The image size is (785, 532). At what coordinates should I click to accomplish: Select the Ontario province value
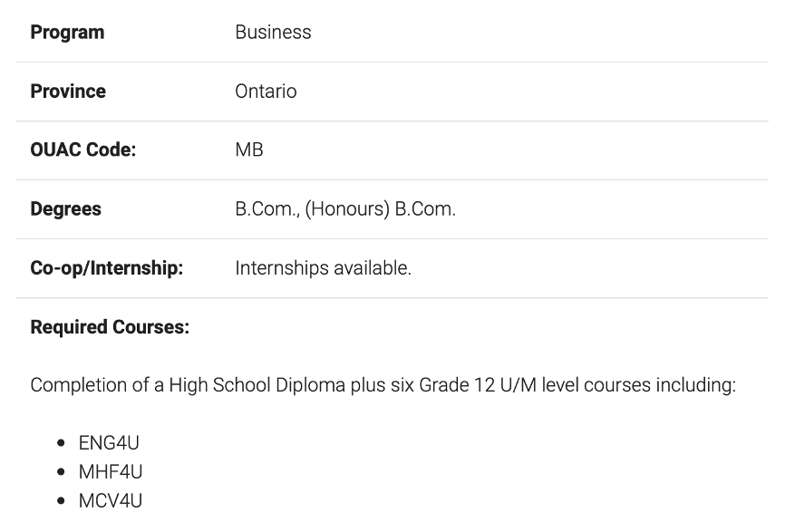pos(266,92)
